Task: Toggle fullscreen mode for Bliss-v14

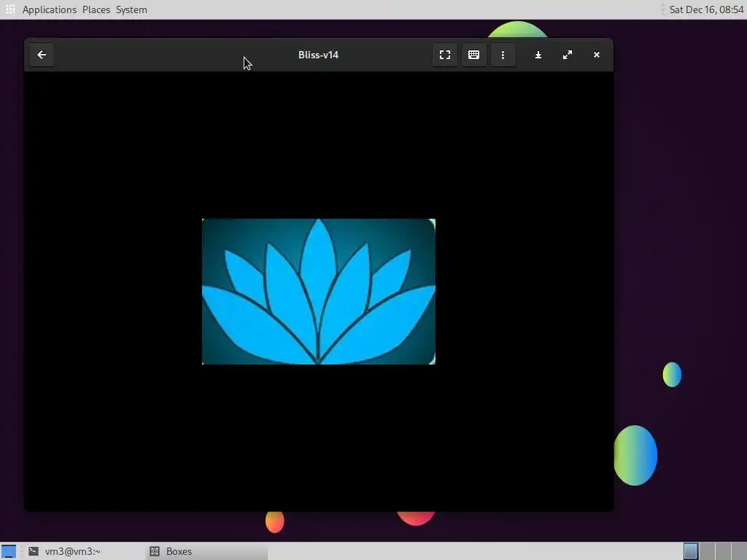Action: coord(444,55)
